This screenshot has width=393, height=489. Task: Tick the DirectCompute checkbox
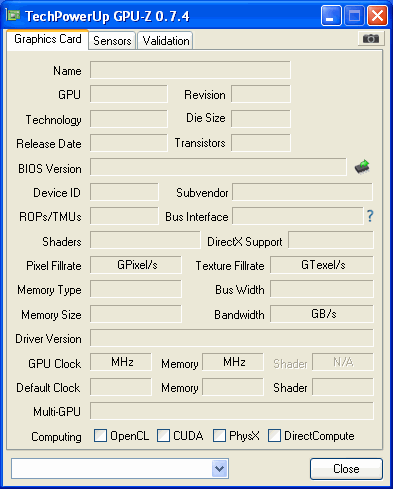coord(274,435)
